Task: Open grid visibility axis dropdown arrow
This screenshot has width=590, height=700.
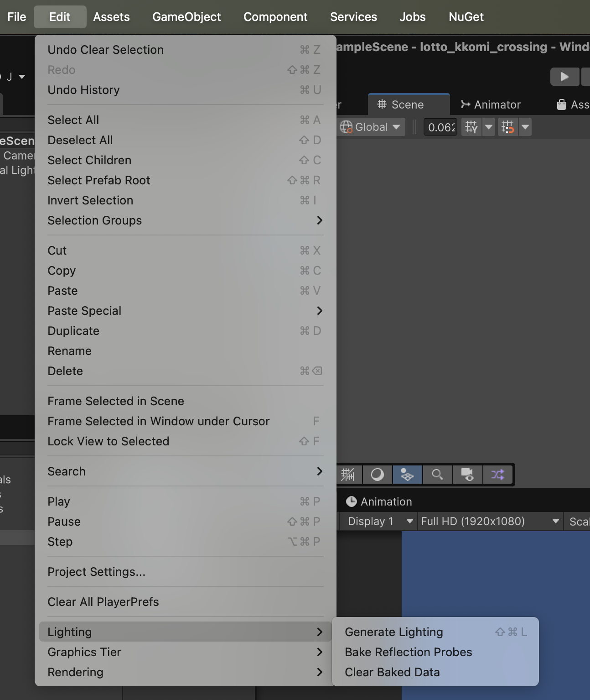Action: coord(489,127)
